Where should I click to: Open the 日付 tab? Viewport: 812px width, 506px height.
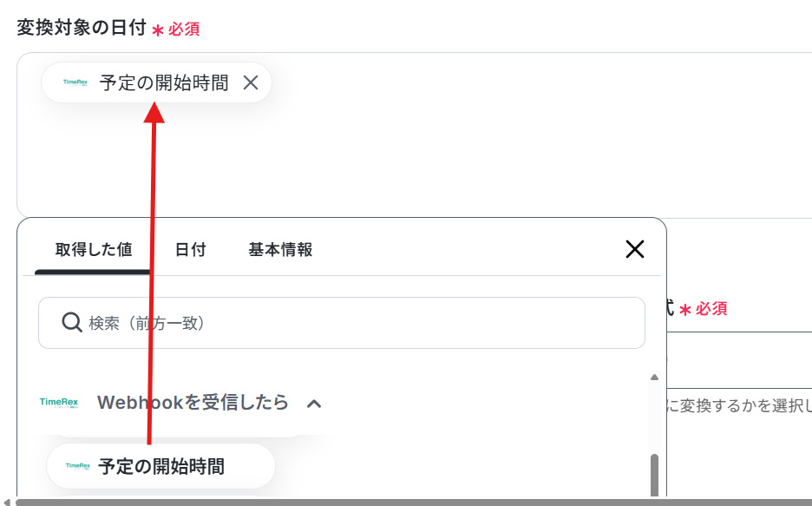191,250
